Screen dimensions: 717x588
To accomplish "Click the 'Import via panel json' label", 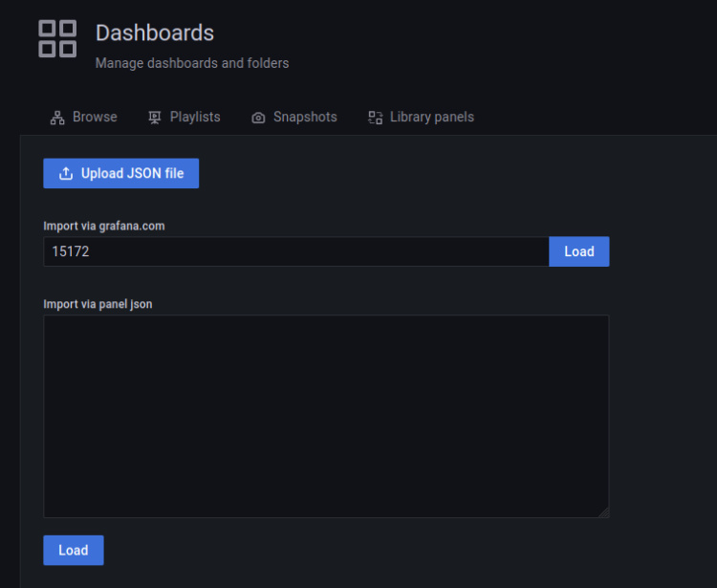I will [98, 304].
